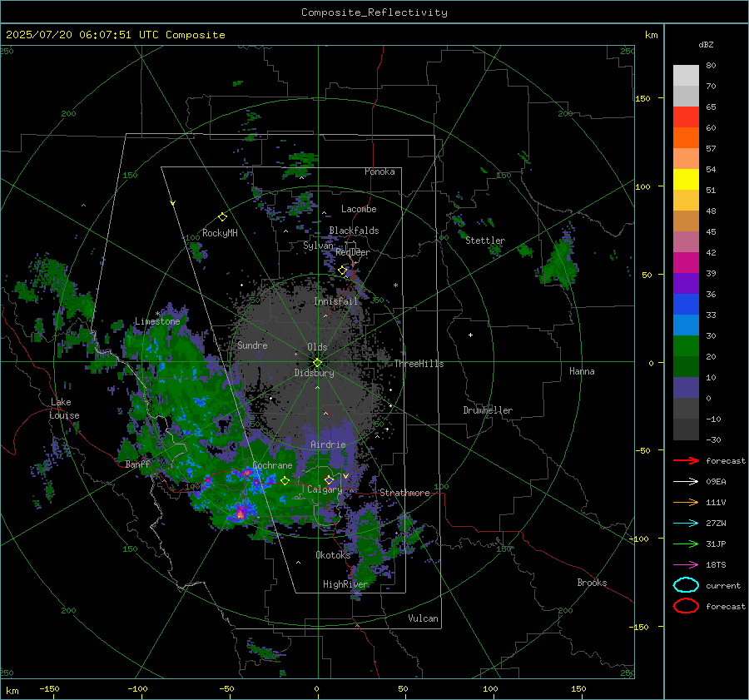Click the Airdrie city label
This screenshot has width=749, height=700.
(x=328, y=444)
